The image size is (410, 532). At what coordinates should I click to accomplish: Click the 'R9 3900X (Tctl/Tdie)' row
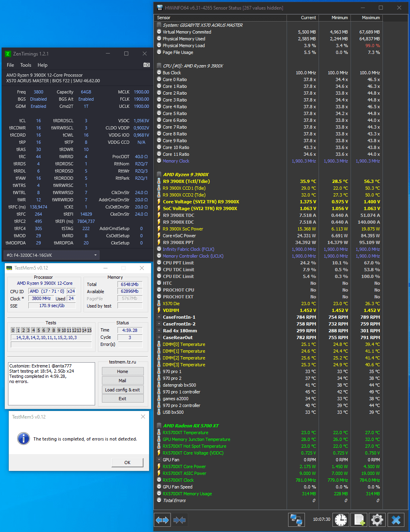pyautogui.click(x=269, y=181)
